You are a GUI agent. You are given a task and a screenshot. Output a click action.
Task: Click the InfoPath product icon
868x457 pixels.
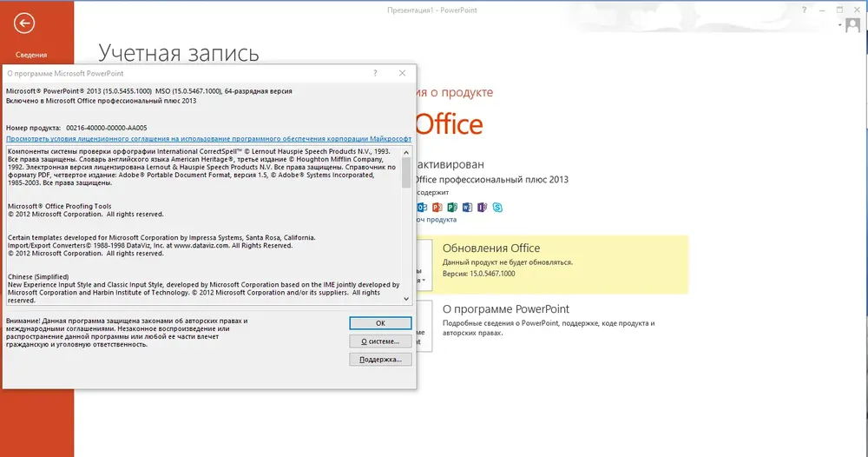click(482, 207)
